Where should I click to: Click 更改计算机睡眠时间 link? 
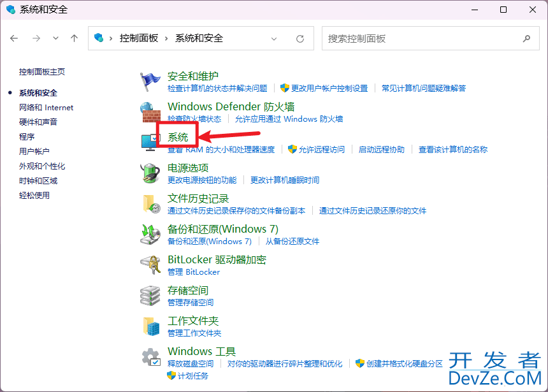[285, 180]
